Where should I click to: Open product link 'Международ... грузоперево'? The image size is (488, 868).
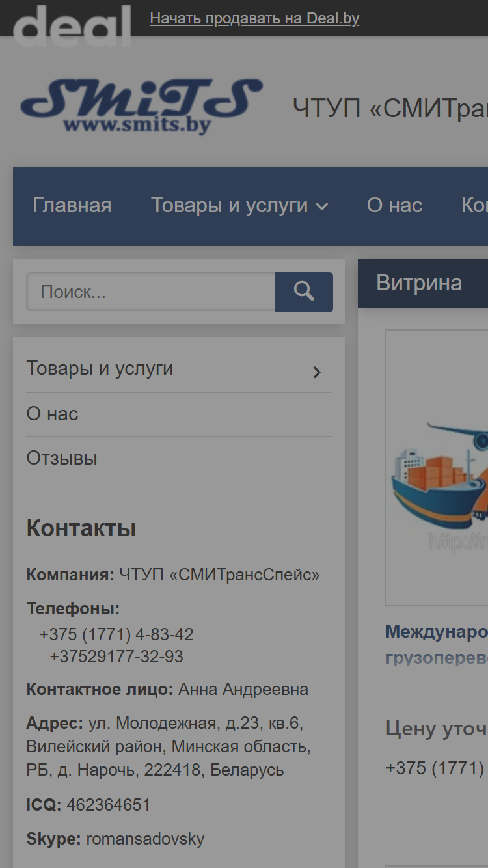pyautogui.click(x=437, y=644)
